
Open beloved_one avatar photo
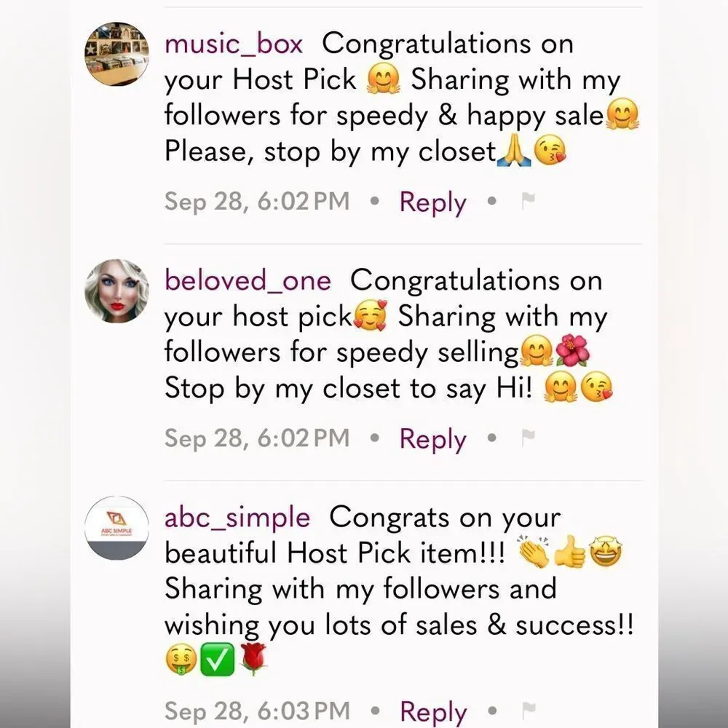pyautogui.click(x=116, y=290)
